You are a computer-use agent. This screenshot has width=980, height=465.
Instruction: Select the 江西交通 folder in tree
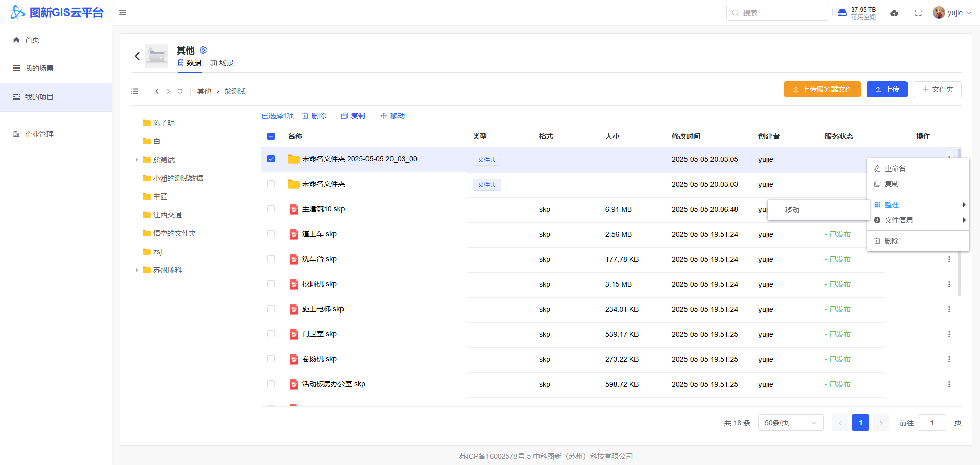[167, 215]
